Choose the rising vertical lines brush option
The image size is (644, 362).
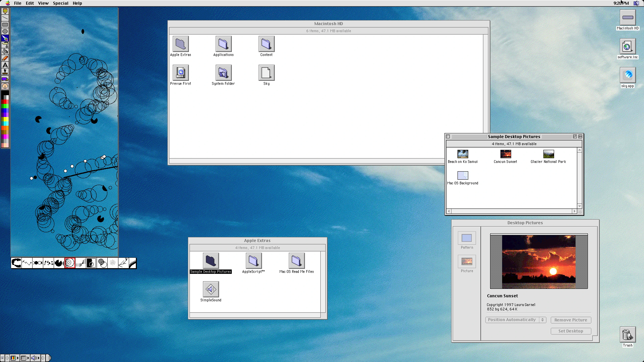pyautogui.click(x=80, y=263)
